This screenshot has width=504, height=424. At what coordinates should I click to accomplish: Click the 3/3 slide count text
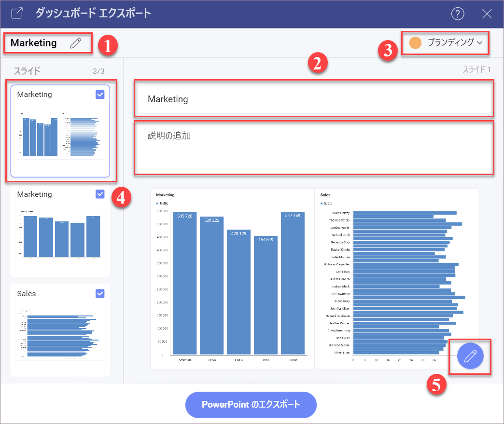pos(98,71)
